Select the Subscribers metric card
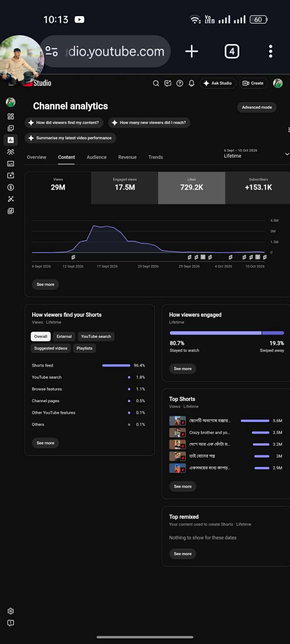The width and height of the screenshot is (290, 644). [258, 188]
